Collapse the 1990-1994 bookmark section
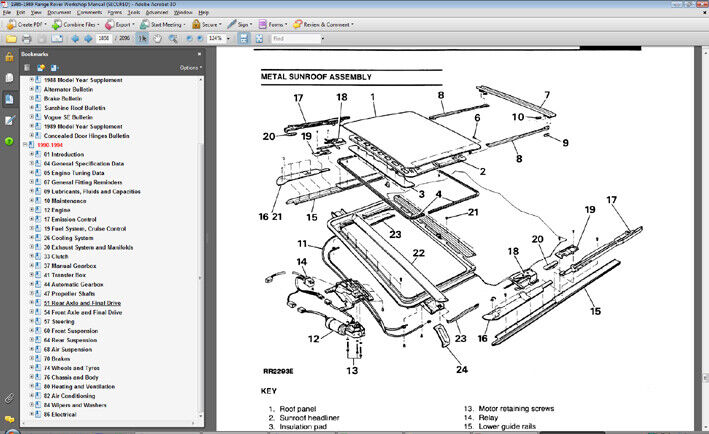Image resolution: width=709 pixels, height=434 pixels. (27, 145)
